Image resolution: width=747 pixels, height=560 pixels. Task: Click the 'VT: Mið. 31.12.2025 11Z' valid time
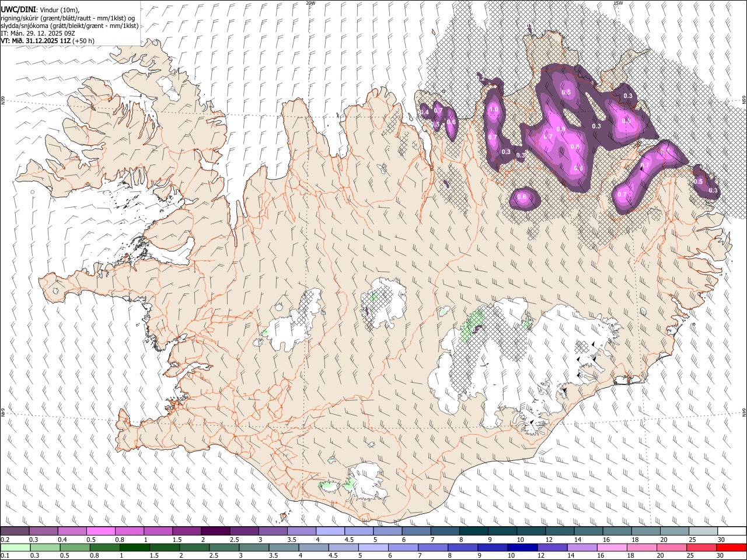pyautogui.click(x=36, y=41)
